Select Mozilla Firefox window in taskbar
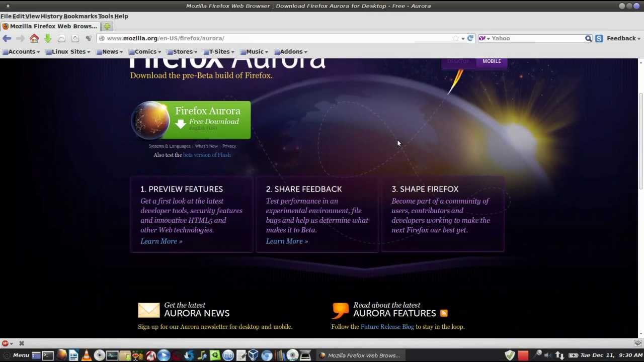Image resolution: width=644 pixels, height=362 pixels. tap(360, 355)
